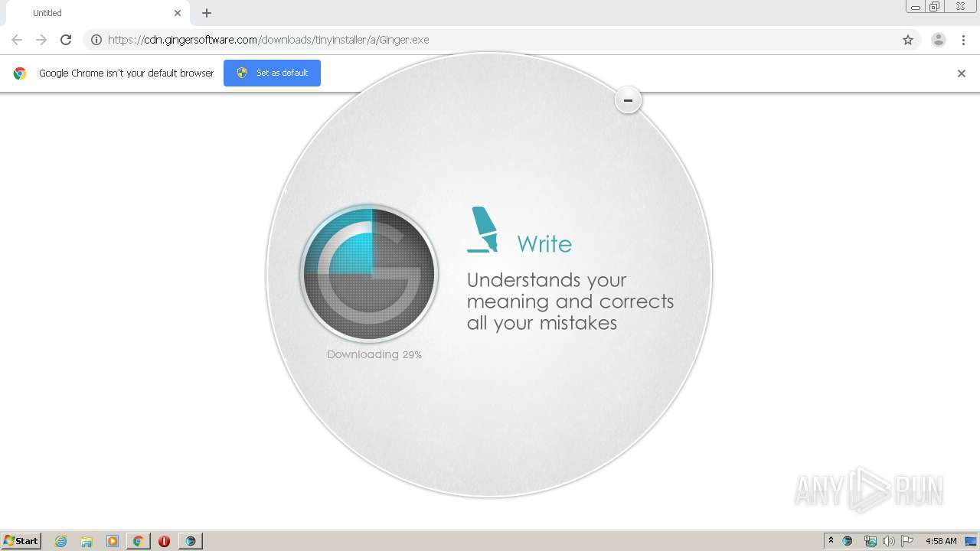Open Opera browser taskbar icon

click(164, 541)
